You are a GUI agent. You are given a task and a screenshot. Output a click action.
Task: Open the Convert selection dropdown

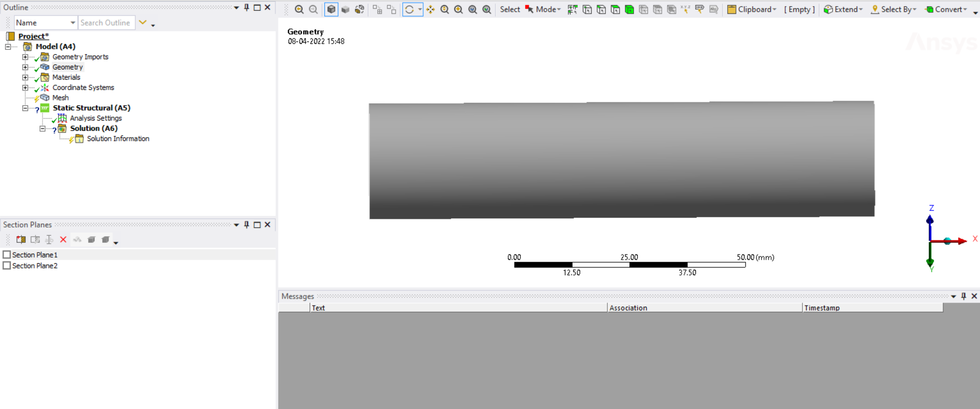click(946, 9)
